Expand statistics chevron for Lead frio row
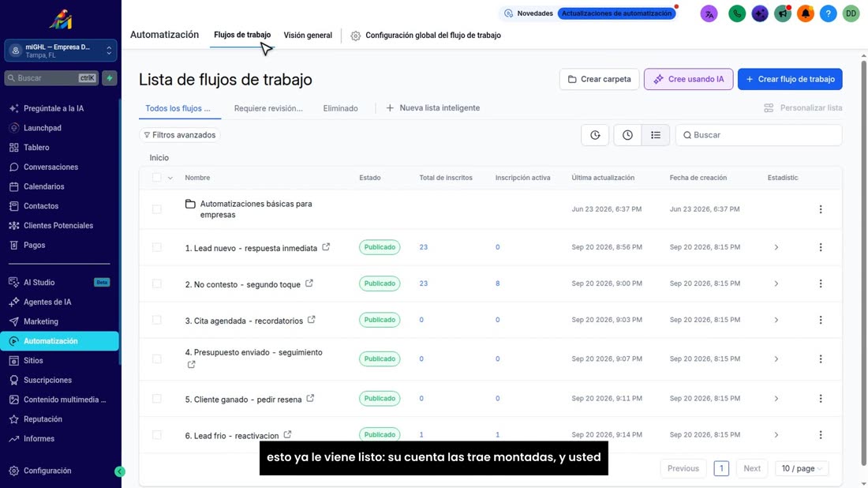 (776, 435)
